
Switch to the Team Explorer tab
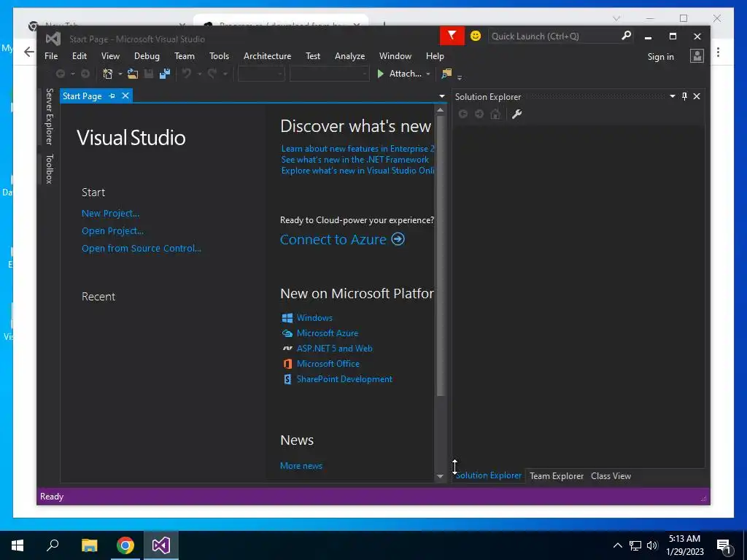click(557, 475)
